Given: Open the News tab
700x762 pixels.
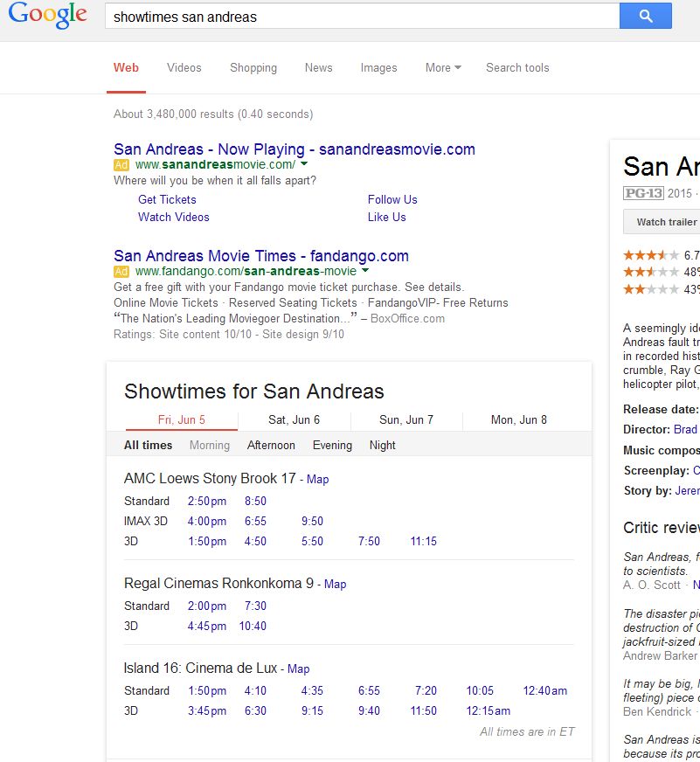Looking at the screenshot, I should (x=318, y=67).
